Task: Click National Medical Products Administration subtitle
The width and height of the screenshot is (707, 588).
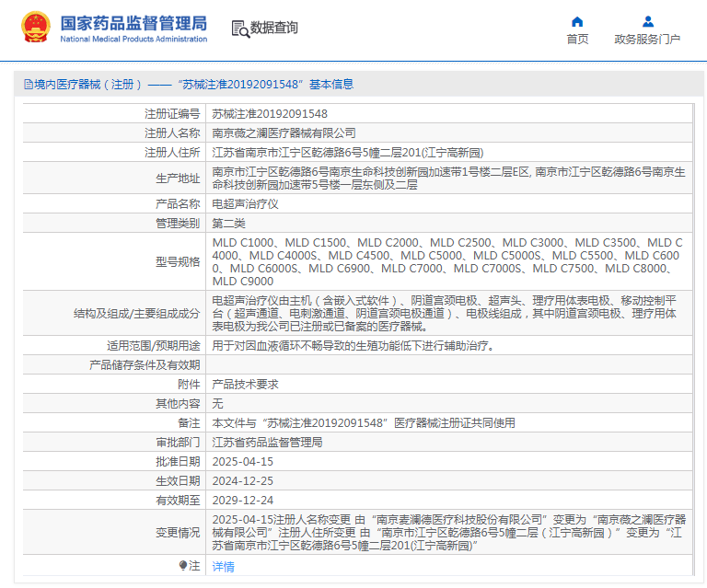Action: point(133,40)
